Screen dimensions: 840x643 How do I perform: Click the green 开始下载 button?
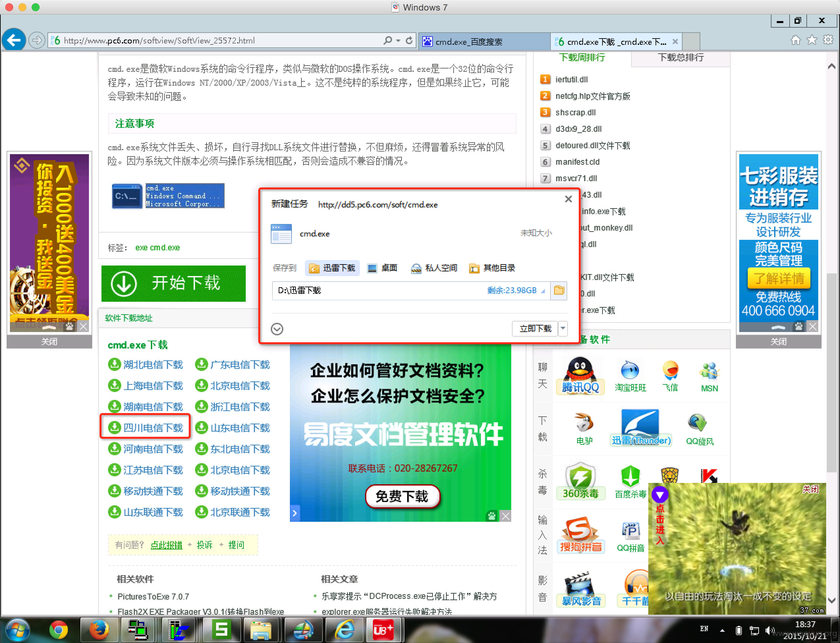click(173, 284)
